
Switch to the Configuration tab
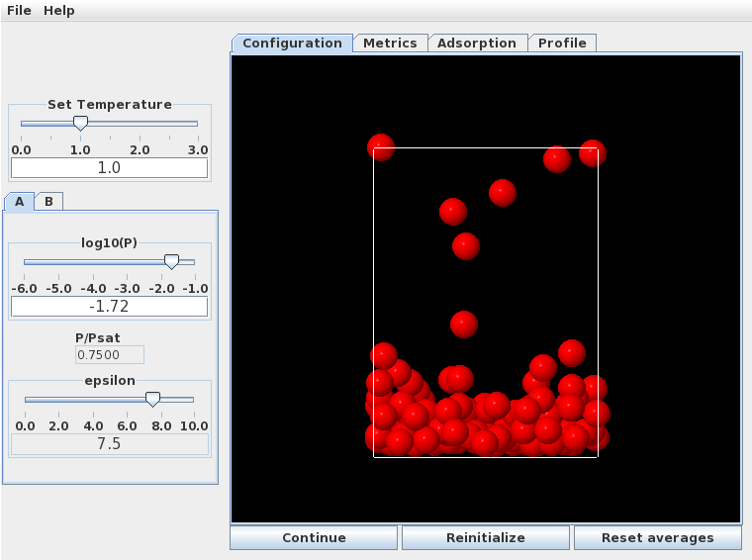292,44
